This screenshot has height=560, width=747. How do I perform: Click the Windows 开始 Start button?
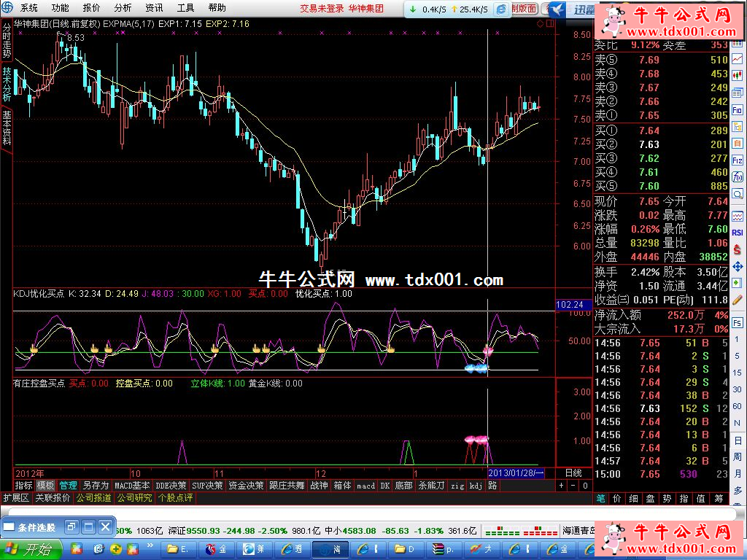(31, 550)
